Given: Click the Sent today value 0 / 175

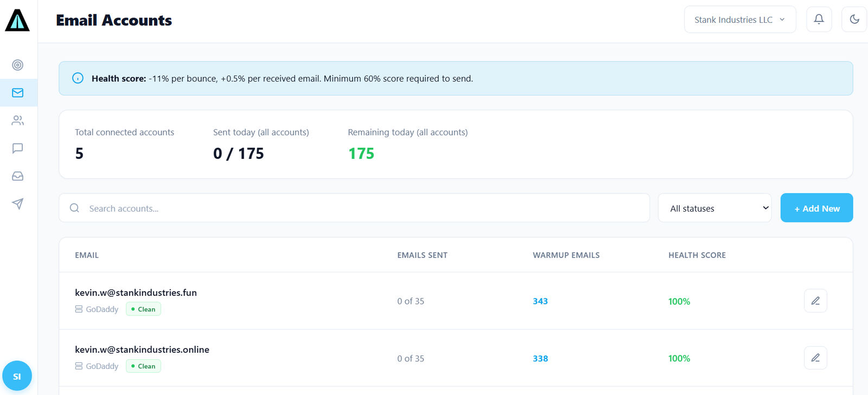Looking at the screenshot, I should 239,154.
